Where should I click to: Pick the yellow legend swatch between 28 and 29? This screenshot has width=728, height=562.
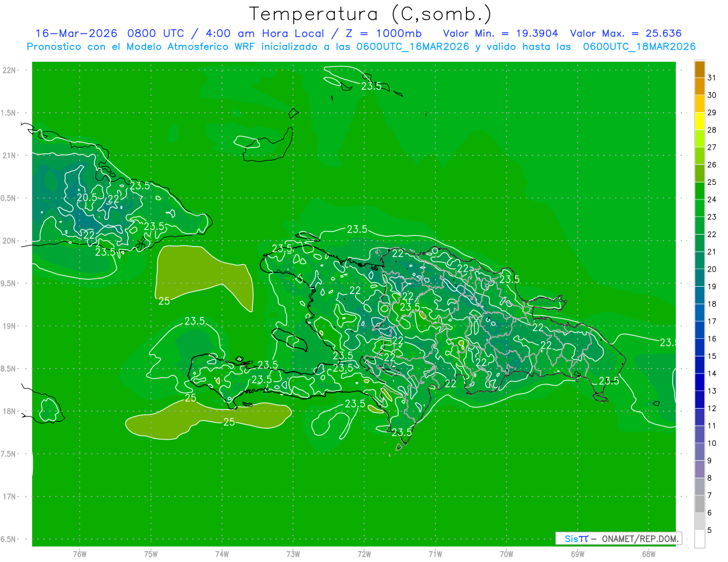tap(699, 121)
